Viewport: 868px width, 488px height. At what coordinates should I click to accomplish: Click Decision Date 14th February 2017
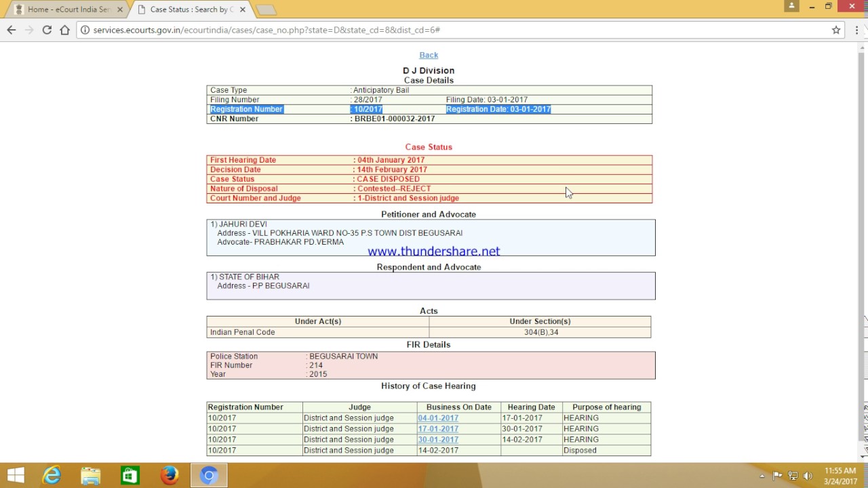pyautogui.click(x=392, y=169)
